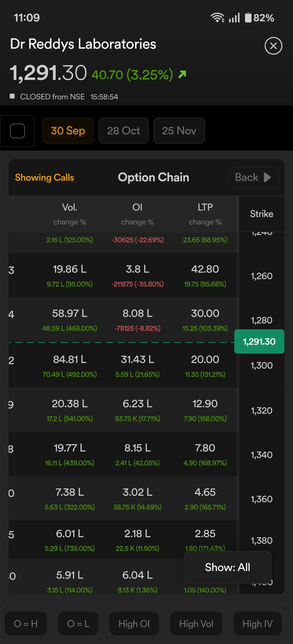Close the Dr Reddys Laboratories panel
293x644 pixels.
(x=273, y=46)
